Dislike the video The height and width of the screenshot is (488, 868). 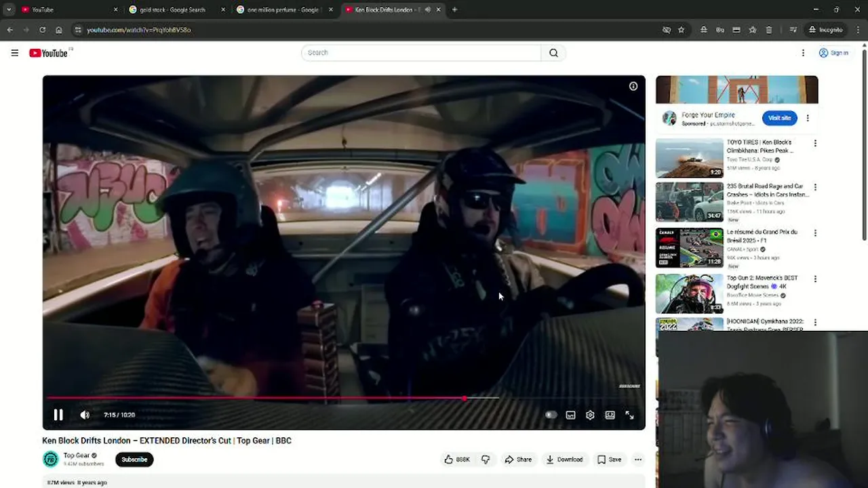pyautogui.click(x=486, y=460)
